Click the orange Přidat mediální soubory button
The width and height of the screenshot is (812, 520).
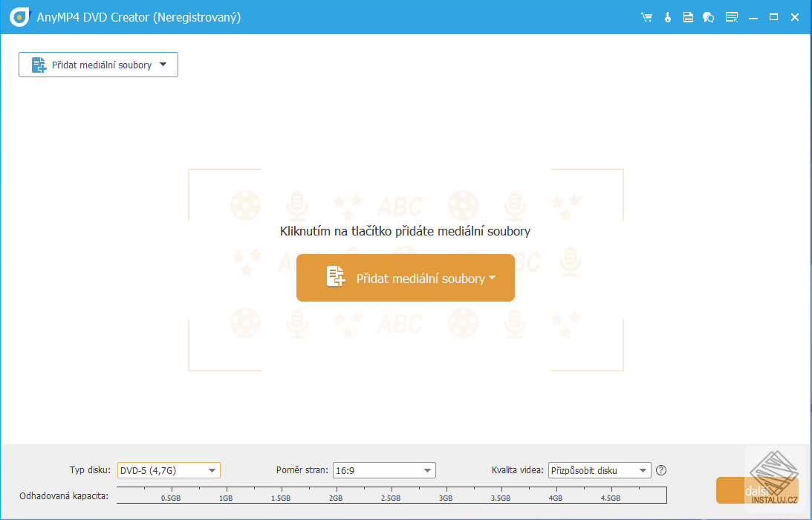point(405,277)
